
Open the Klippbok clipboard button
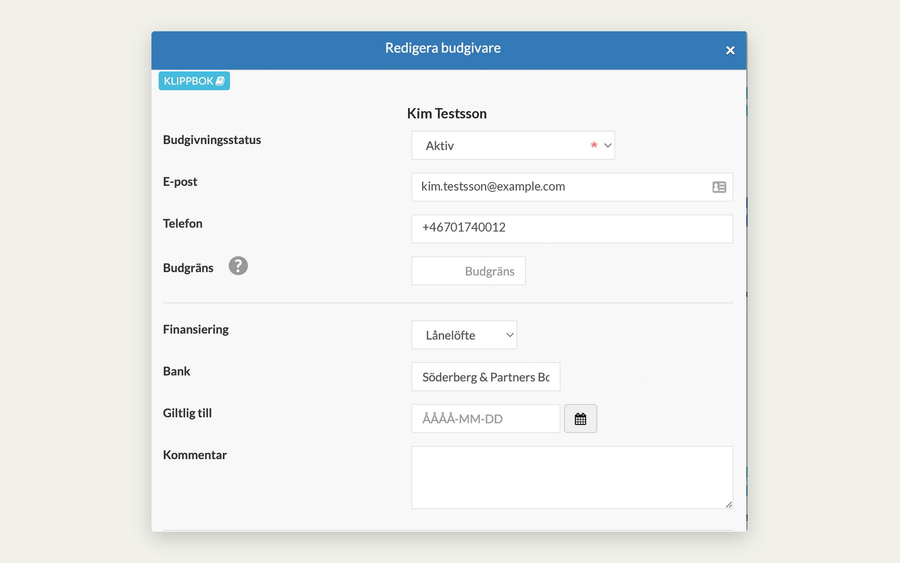coord(194,81)
